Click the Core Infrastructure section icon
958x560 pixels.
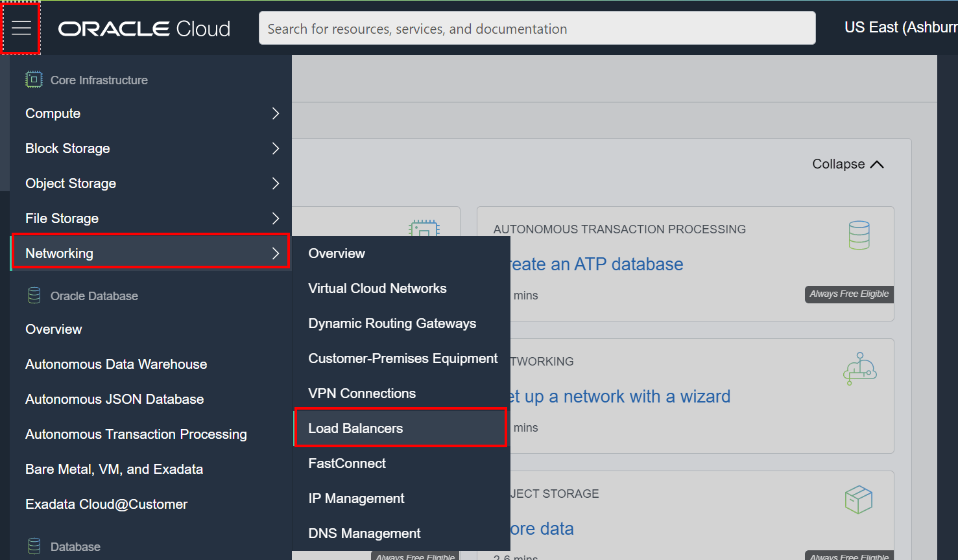click(x=33, y=79)
